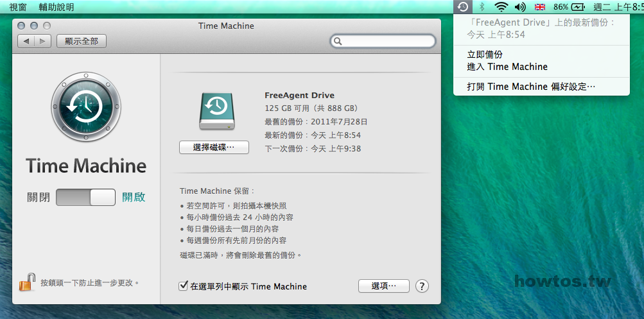Choose 進入 Time Machine menu item
This screenshot has width=644, height=319.
(541, 67)
